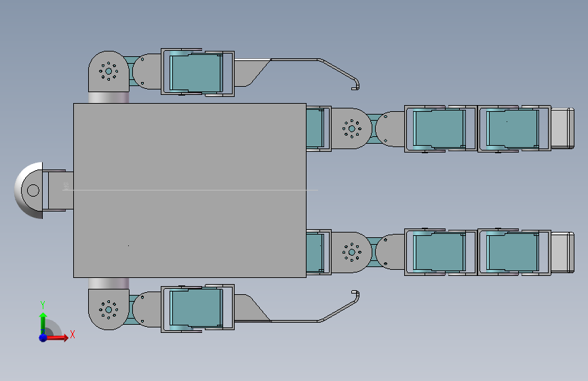The width and height of the screenshot is (588, 381).
Task: Select the upper arm shoulder bolt-circle bracket
Action: [x=109, y=71]
